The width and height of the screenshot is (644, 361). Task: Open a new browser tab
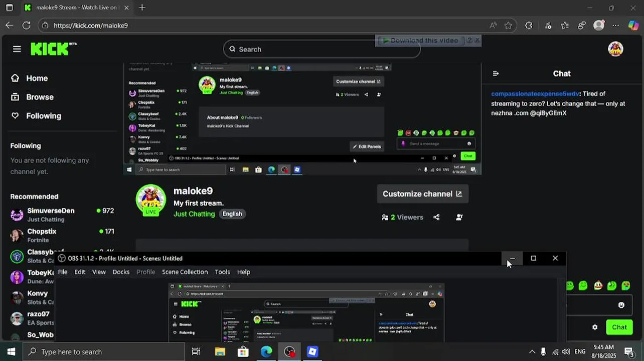click(142, 8)
